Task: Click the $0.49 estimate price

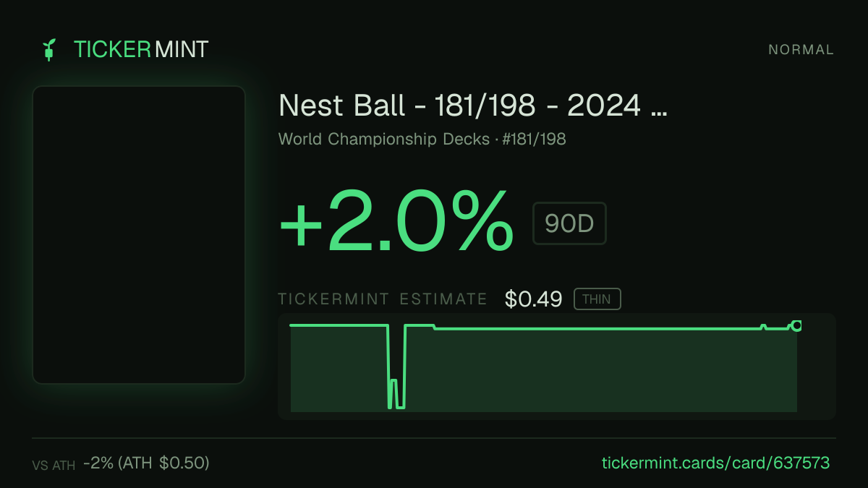Action: click(x=534, y=299)
